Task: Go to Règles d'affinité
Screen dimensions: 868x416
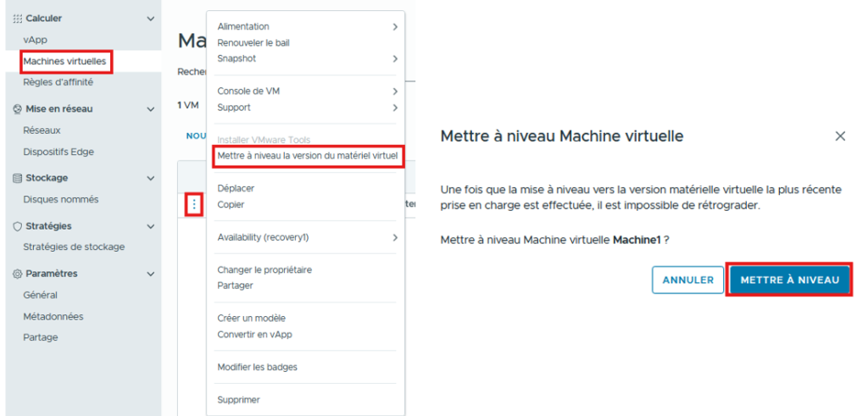Action: pos(58,82)
